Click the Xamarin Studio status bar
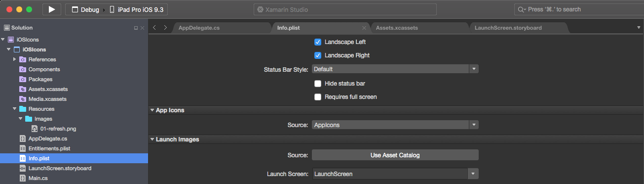This screenshot has width=644, height=184. (x=345, y=9)
